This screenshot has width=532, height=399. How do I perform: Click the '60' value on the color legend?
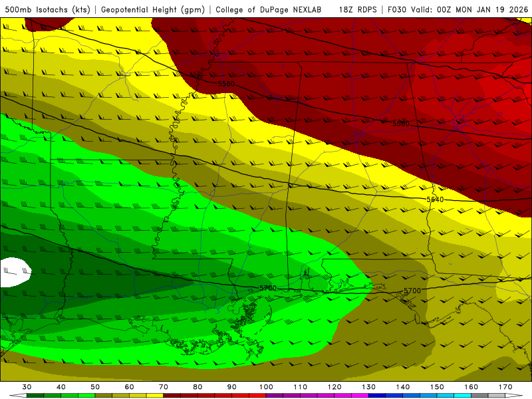coord(129,387)
